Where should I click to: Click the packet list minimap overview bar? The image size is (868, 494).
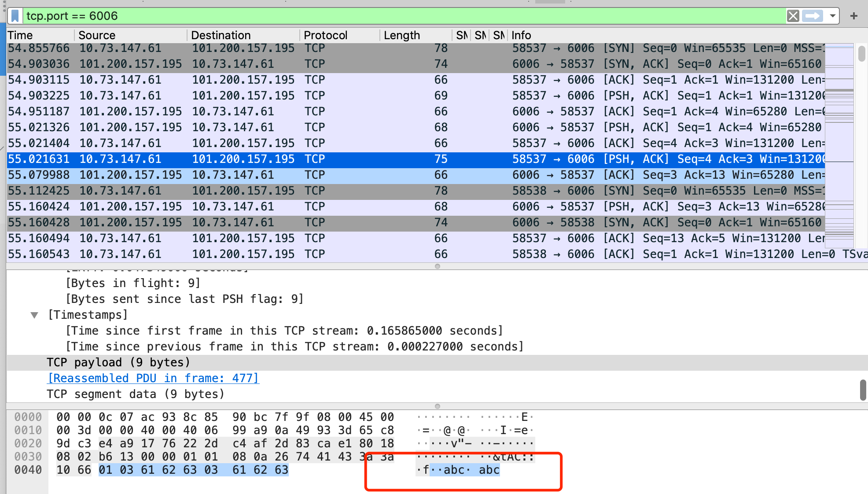(839, 145)
